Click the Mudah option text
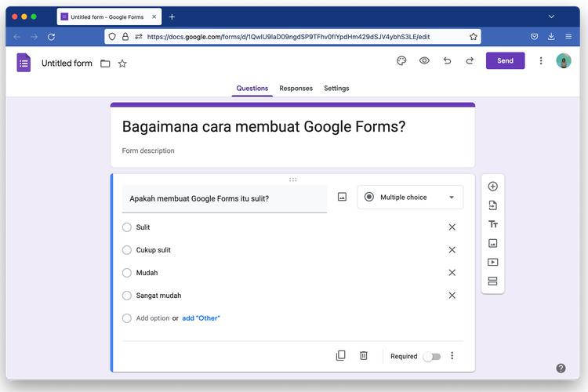 [147, 273]
